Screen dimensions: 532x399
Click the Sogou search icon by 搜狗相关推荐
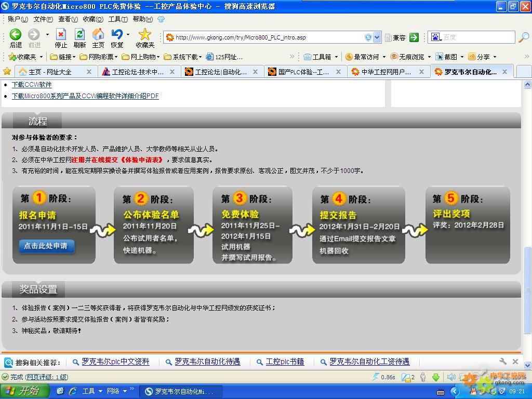point(8,362)
